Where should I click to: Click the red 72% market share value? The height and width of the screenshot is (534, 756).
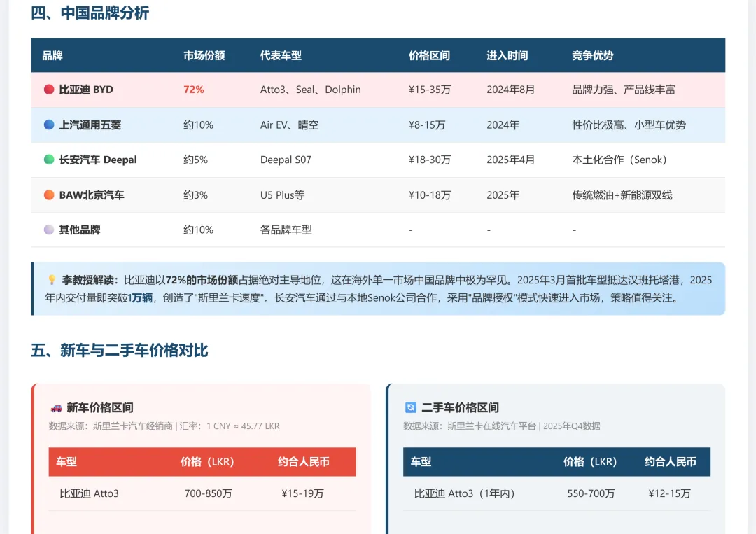pos(194,90)
